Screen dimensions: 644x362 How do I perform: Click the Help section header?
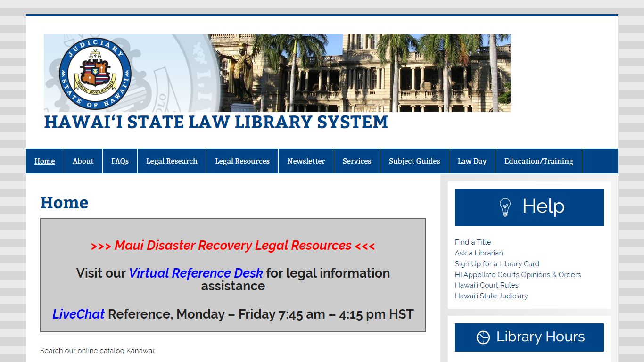[529, 207]
